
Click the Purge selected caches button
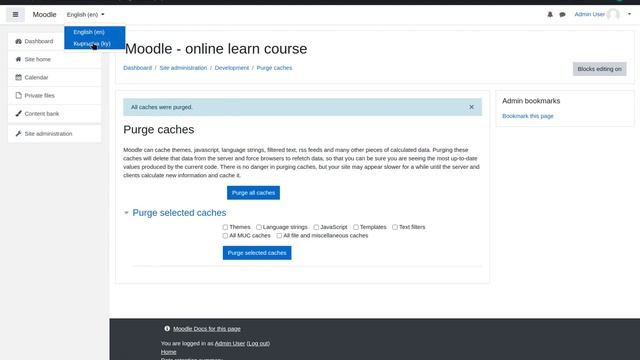pos(257,253)
